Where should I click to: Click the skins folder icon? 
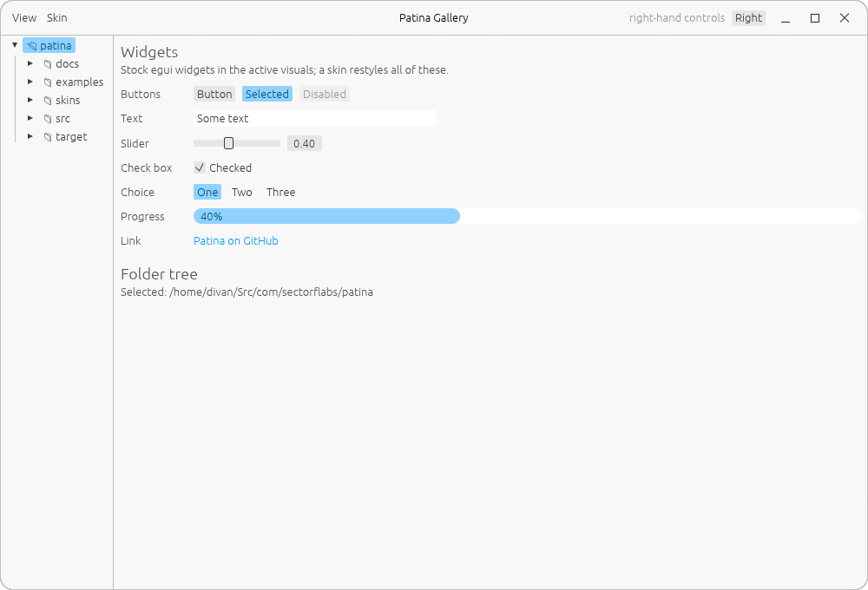(x=48, y=101)
